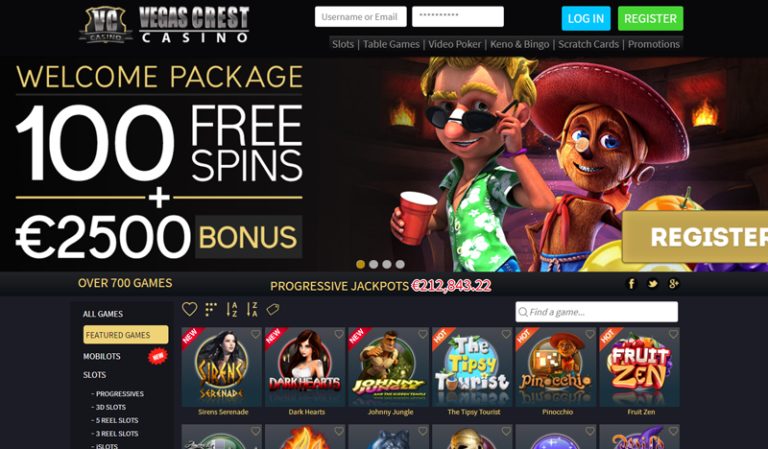Sort games Z to A
Image resolution: width=768 pixels, height=449 pixels.
pyautogui.click(x=252, y=309)
